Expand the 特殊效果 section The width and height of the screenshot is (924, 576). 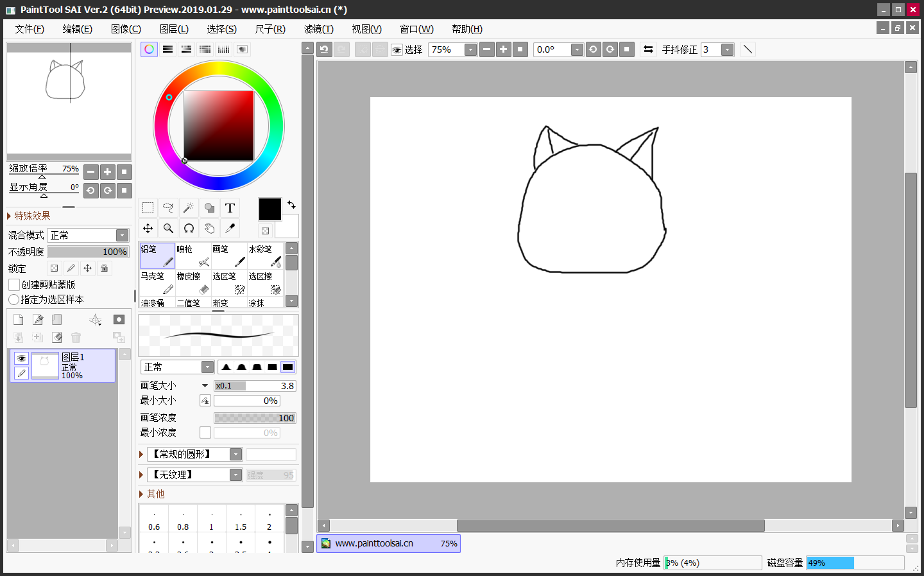(x=29, y=216)
